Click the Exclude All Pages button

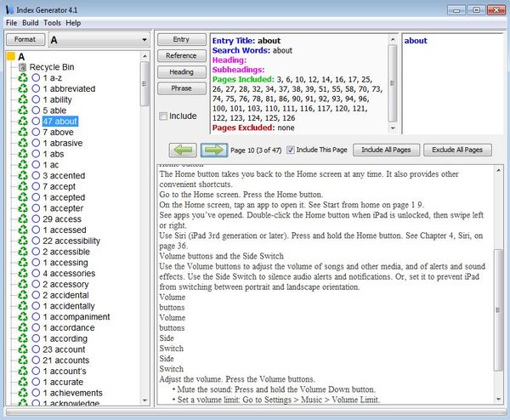tap(457, 150)
